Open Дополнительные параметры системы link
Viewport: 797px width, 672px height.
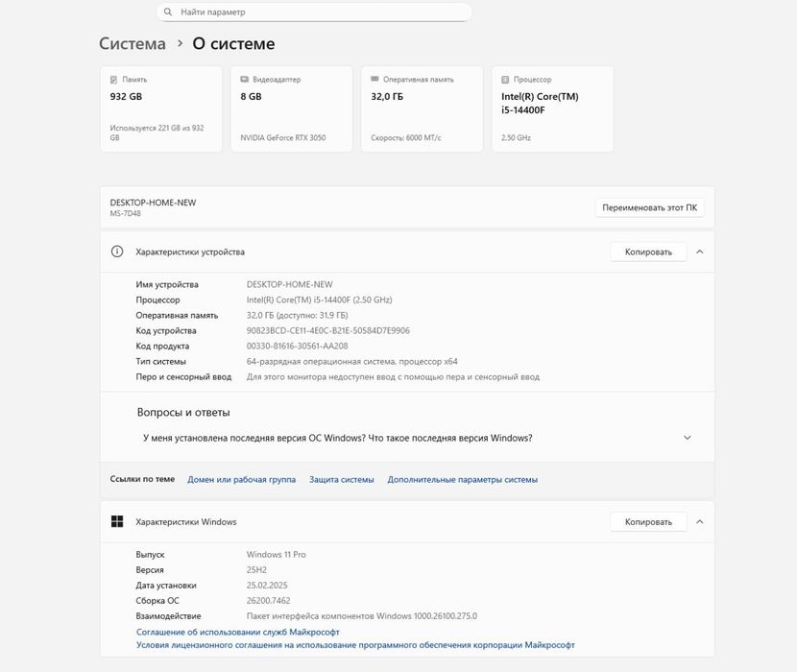point(462,479)
